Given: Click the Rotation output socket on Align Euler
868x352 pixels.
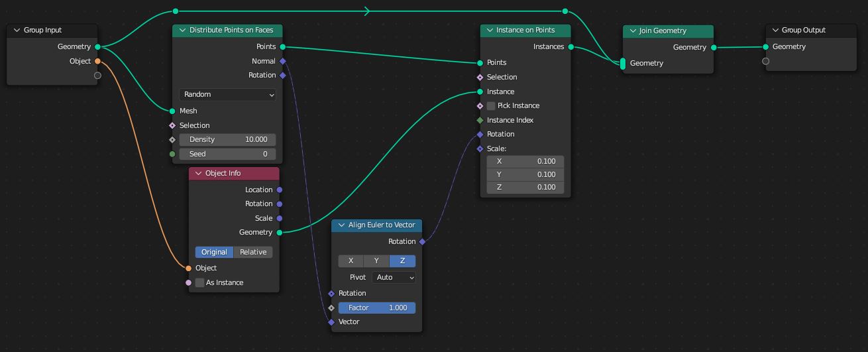Looking at the screenshot, I should [x=422, y=242].
